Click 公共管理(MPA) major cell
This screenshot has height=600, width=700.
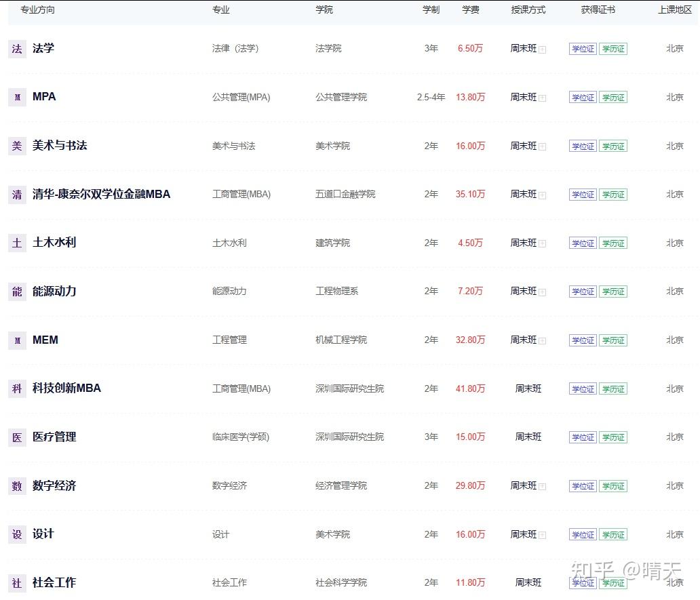(x=241, y=97)
